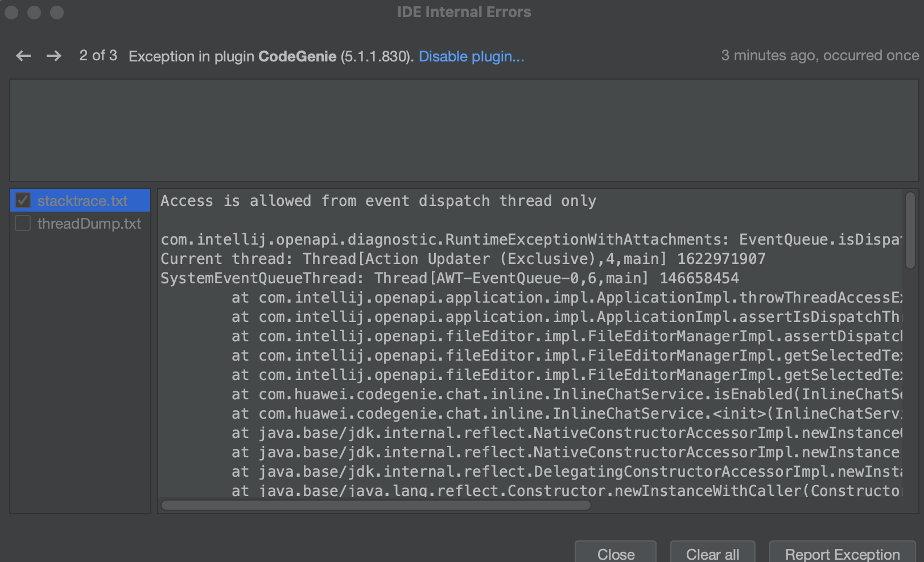Uncheck the stacktrace.txt attachment checkbox
Screen dimensions: 924x562
pyautogui.click(x=23, y=201)
